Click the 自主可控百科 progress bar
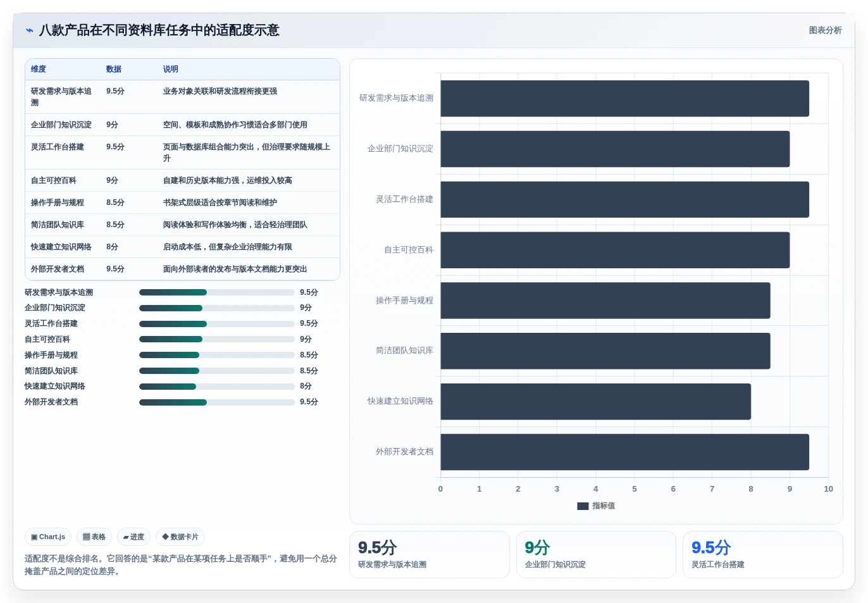The width and height of the screenshot is (868, 603). (217, 339)
